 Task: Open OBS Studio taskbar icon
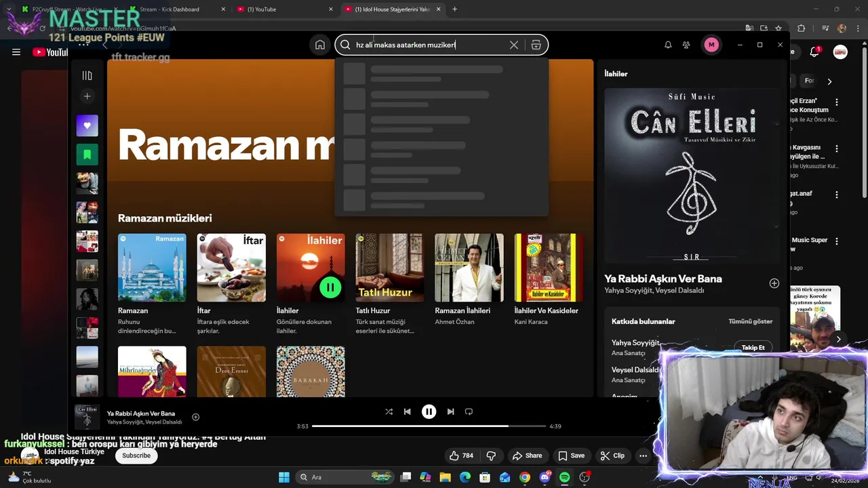[x=585, y=477]
